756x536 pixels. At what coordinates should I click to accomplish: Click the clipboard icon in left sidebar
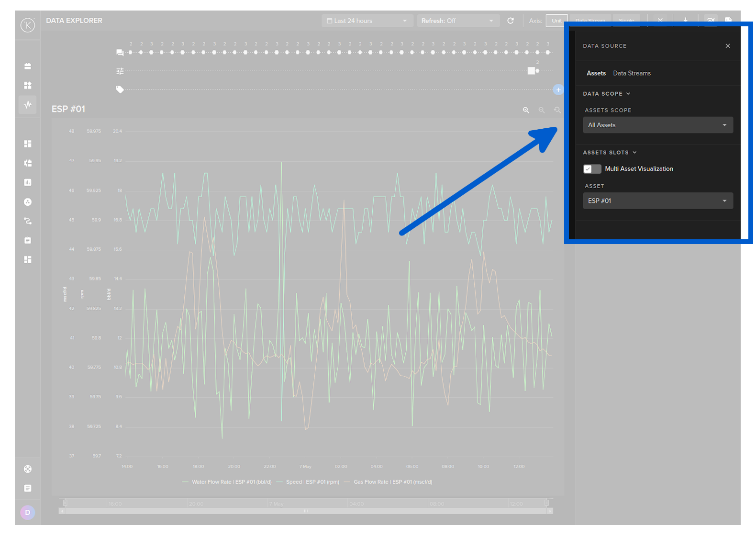point(28,240)
